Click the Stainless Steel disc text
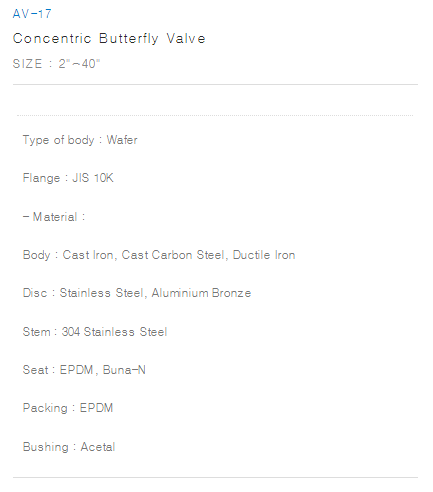 [x=102, y=293]
